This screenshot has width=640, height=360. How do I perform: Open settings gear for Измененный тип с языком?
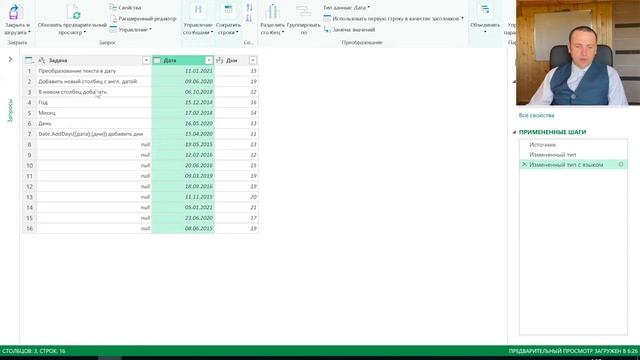[x=621, y=164]
